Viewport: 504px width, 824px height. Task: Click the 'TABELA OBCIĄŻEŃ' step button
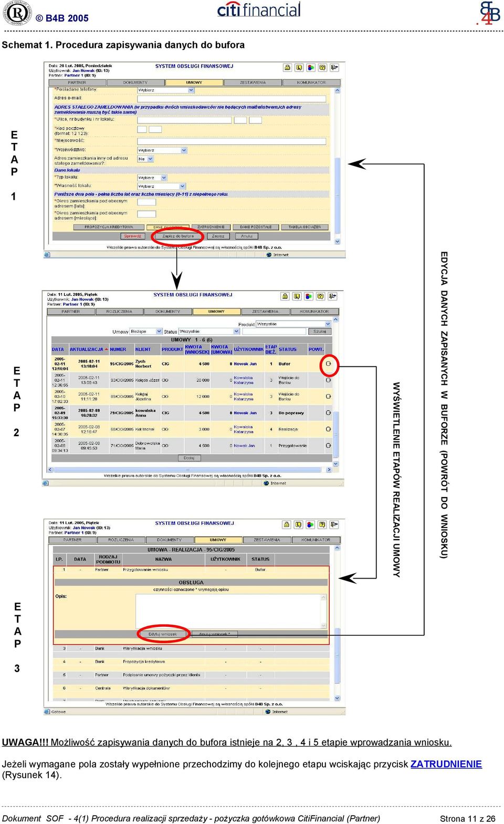tap(304, 227)
